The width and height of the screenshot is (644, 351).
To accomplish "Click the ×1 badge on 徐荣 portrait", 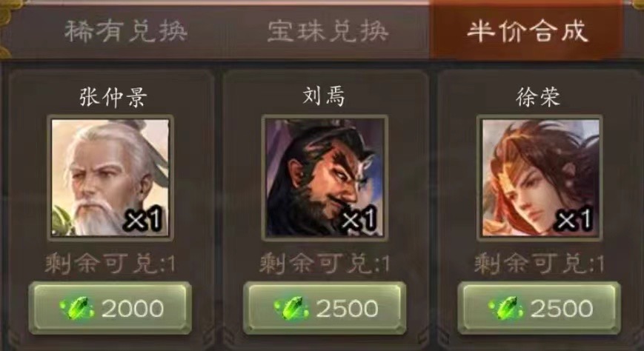I will pos(574,220).
